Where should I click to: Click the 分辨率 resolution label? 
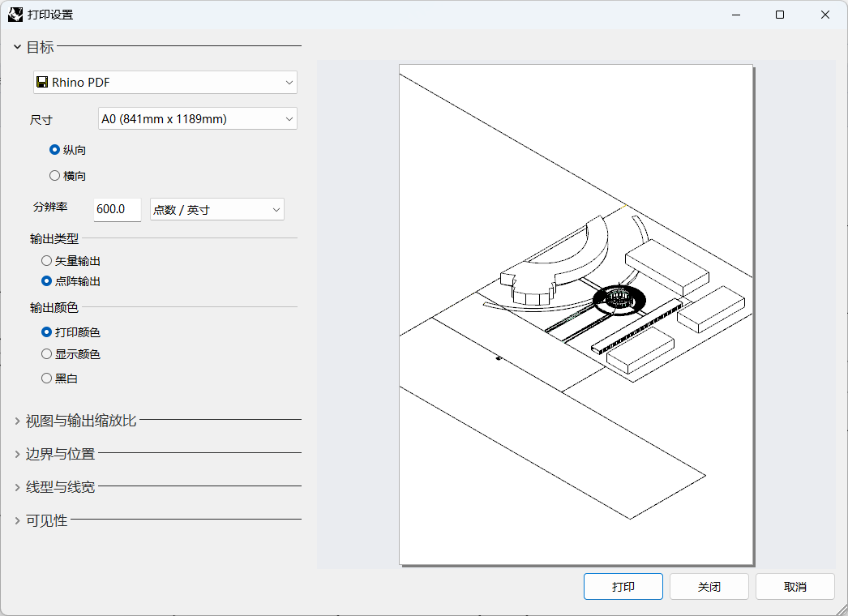coord(50,207)
